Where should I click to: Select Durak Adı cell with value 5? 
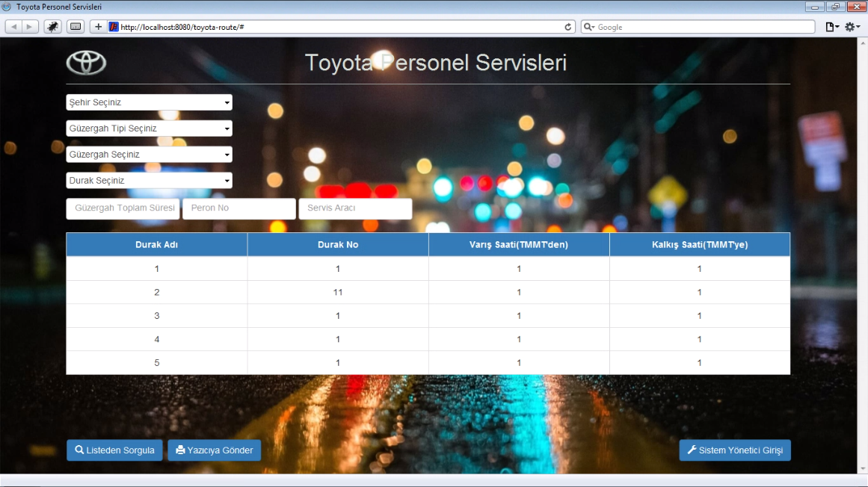(x=157, y=362)
